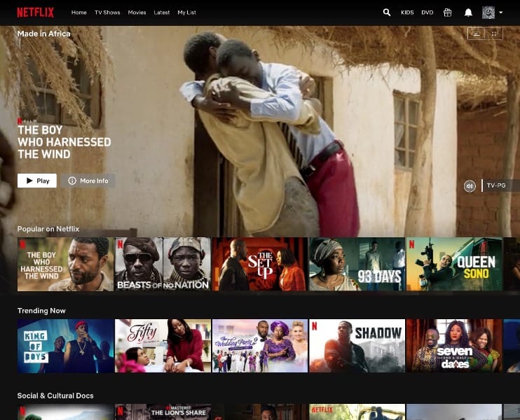The height and width of the screenshot is (420, 520).
Task: Open My List from navigation
Action: click(186, 13)
